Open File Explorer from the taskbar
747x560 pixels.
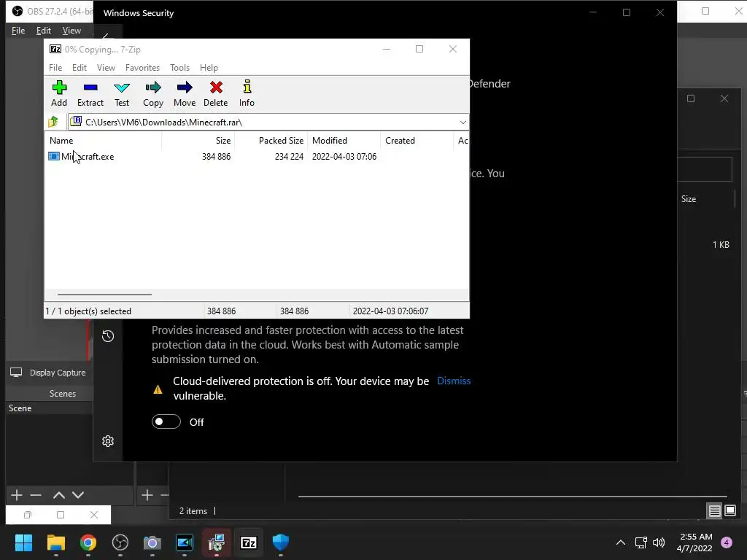tap(55, 542)
